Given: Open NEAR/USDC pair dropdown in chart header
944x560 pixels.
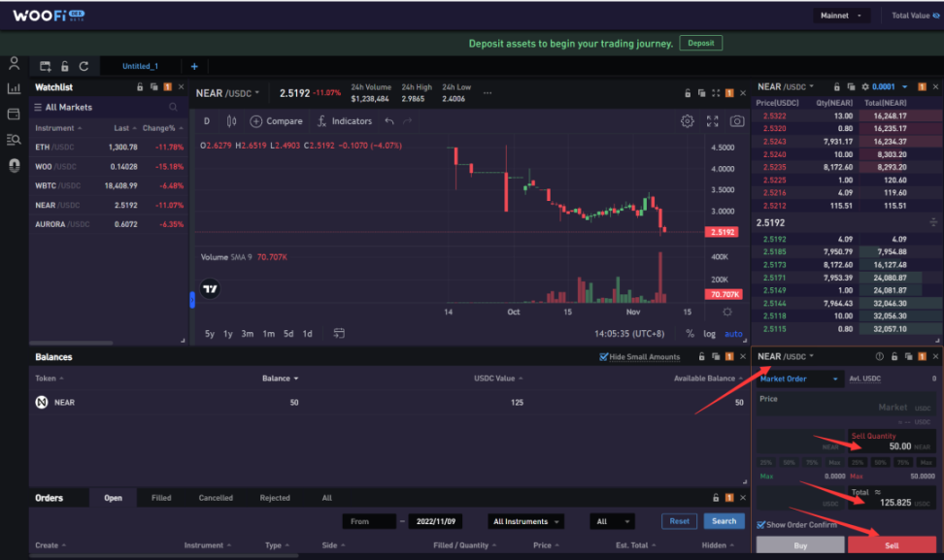Looking at the screenshot, I should (x=227, y=93).
